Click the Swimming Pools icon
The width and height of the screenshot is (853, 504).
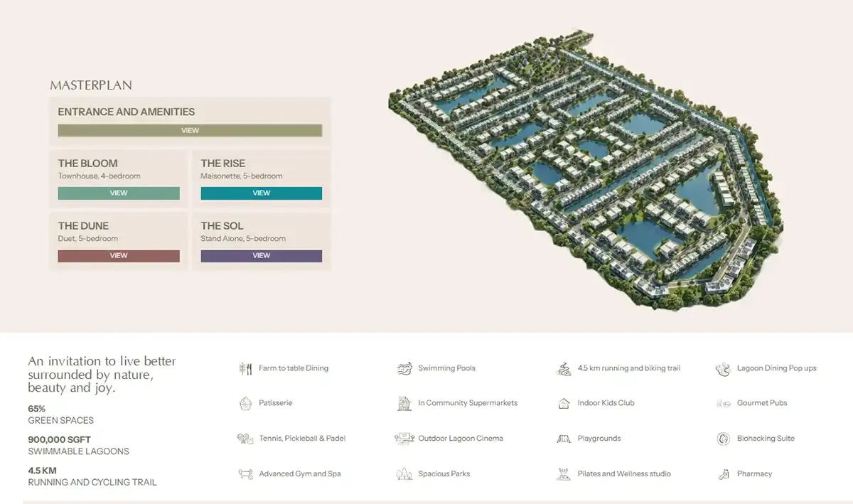pos(404,368)
